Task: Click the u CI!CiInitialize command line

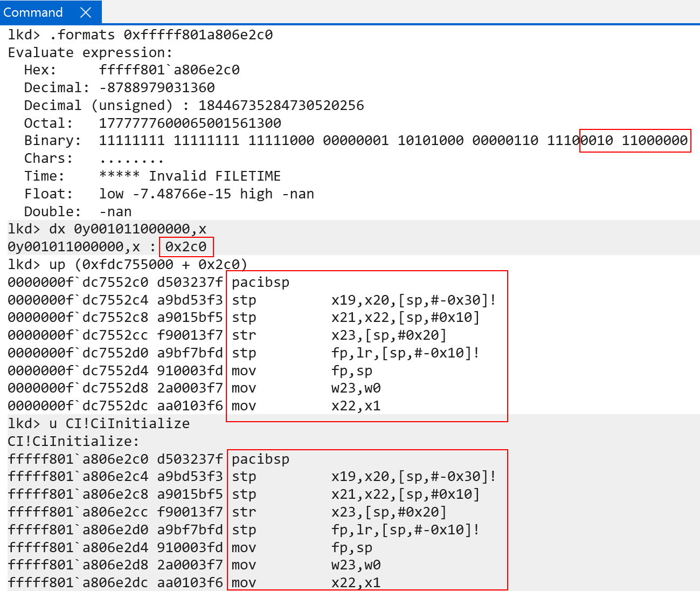Action: pos(119,424)
